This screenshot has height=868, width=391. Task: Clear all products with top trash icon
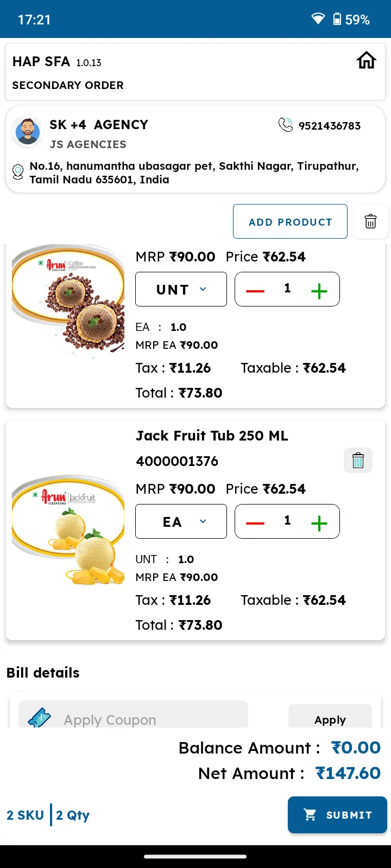click(370, 221)
